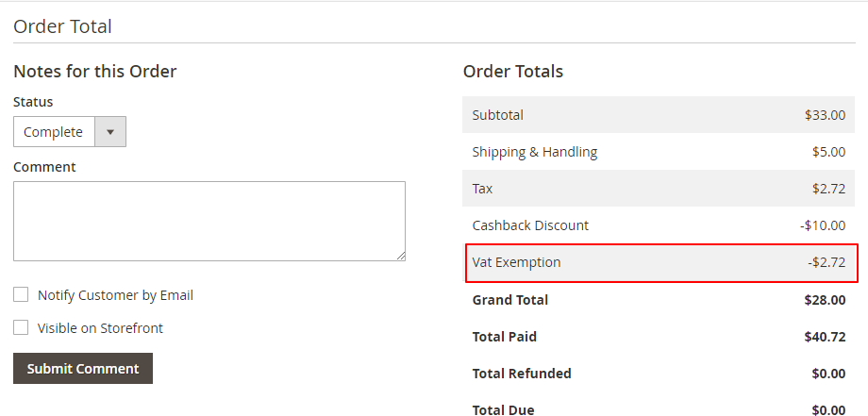Tick the Visible on Storefront checkbox
This screenshot has height=416, width=868.
coord(21,328)
